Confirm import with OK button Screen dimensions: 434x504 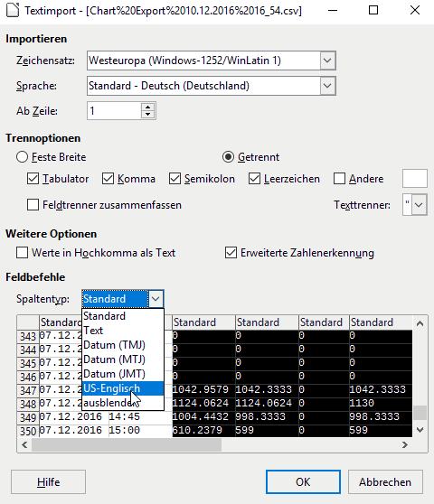tap(303, 481)
